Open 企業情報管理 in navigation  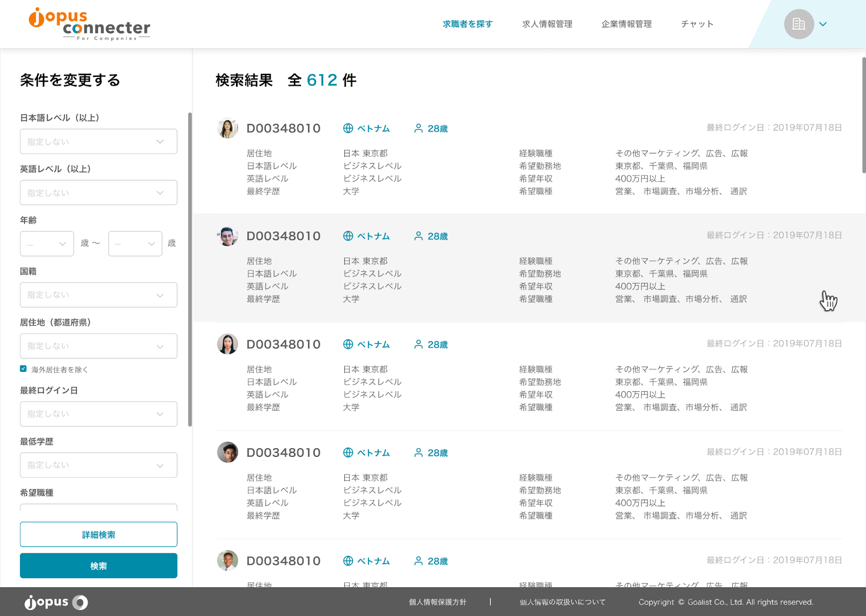pyautogui.click(x=626, y=24)
